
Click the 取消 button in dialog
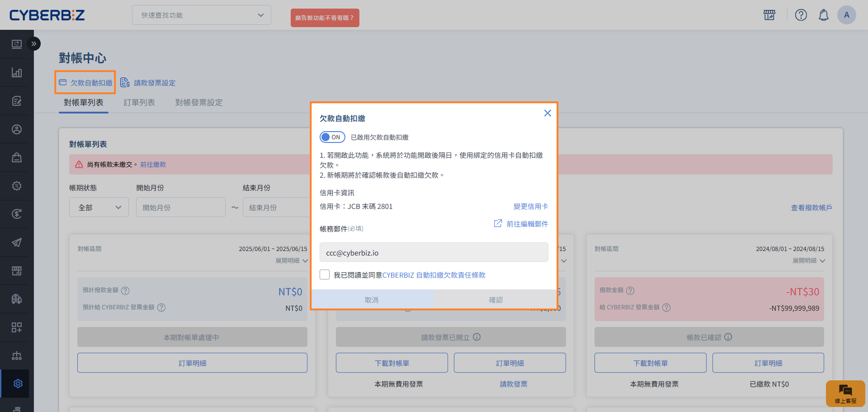tap(372, 300)
